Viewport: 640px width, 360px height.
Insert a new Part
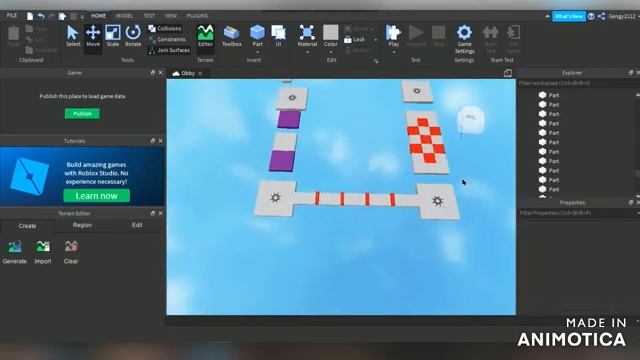point(257,36)
